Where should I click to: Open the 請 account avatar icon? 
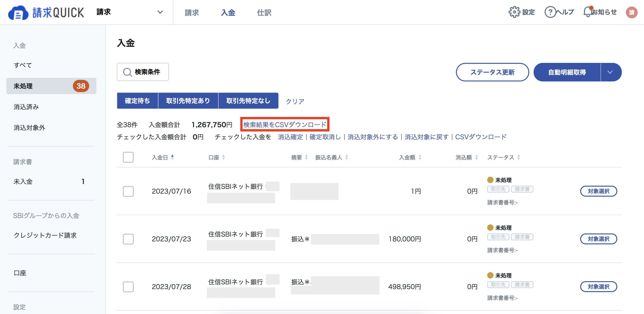pyautogui.click(x=632, y=12)
